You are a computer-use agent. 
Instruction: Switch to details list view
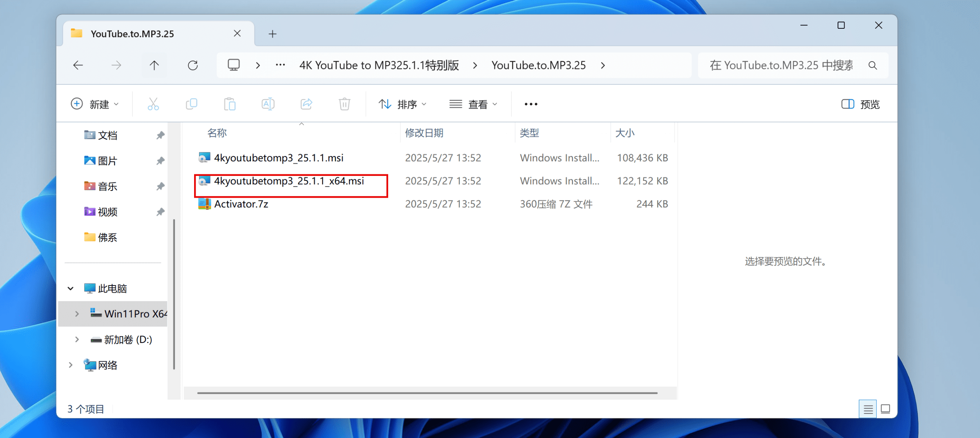click(x=868, y=409)
